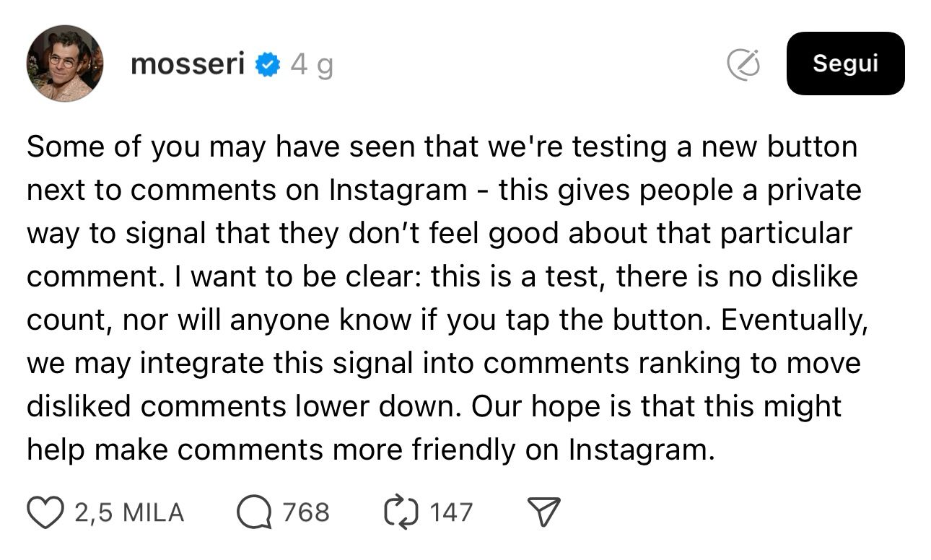
Task: Click the 768 replies count
Action: (x=306, y=513)
